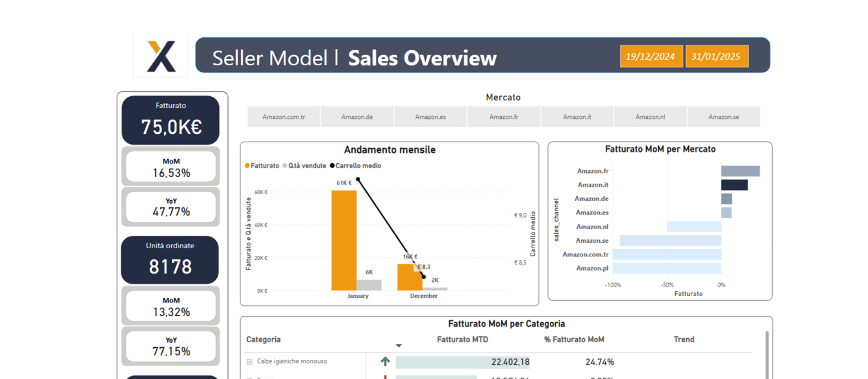Open the end date 31/01/2025 picker
868x379 pixels.
(717, 57)
